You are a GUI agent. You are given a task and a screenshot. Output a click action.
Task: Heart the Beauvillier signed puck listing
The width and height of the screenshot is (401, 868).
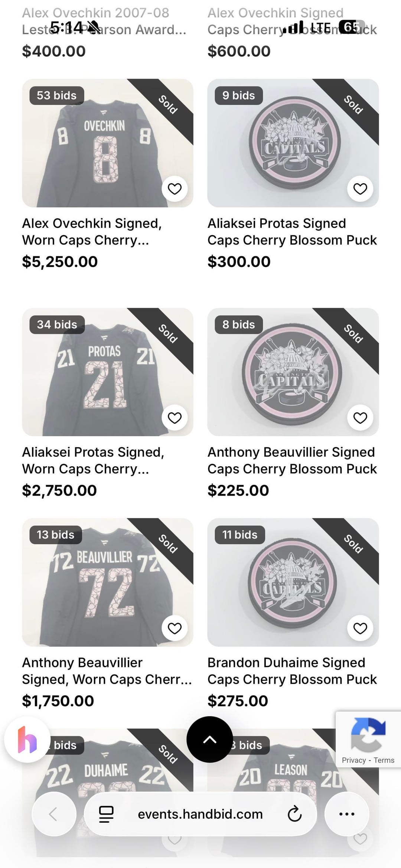coord(360,418)
